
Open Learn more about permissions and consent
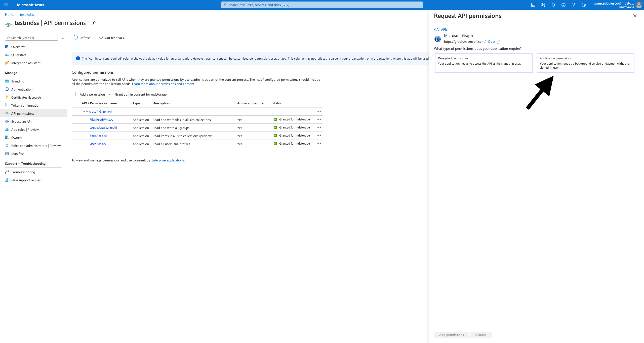163,84
